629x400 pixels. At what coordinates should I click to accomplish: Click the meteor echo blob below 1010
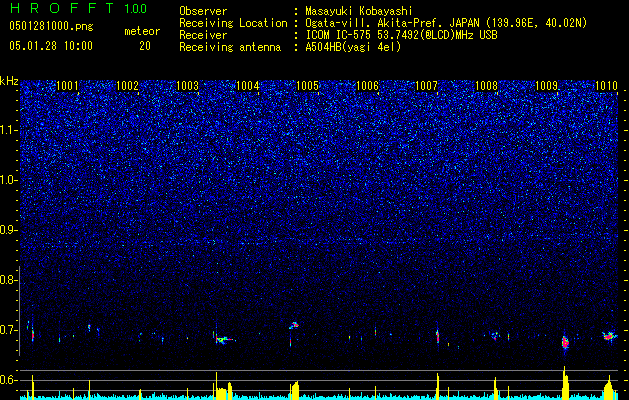(x=610, y=336)
